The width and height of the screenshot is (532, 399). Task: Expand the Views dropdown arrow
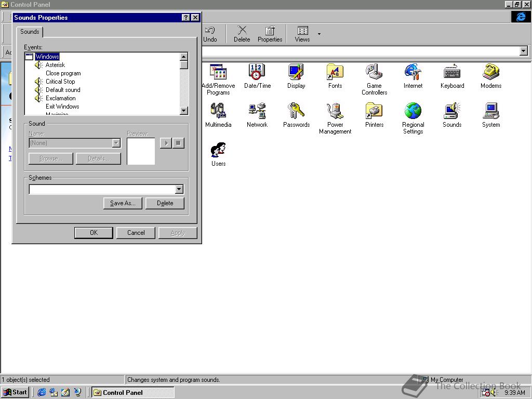tap(319, 34)
